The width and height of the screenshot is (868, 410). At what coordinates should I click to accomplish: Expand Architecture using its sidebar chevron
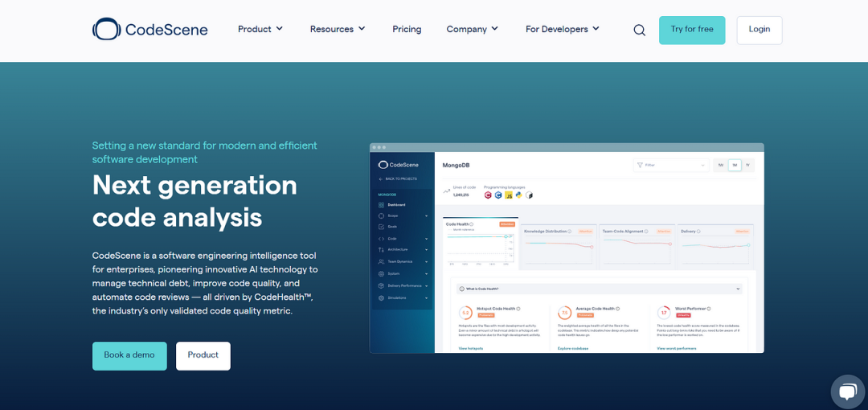tap(426, 250)
